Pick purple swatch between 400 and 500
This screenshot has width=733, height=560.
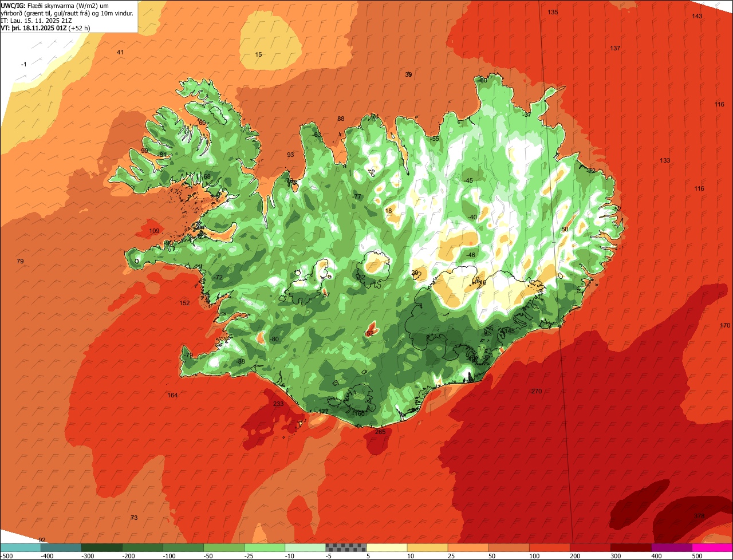click(671, 547)
